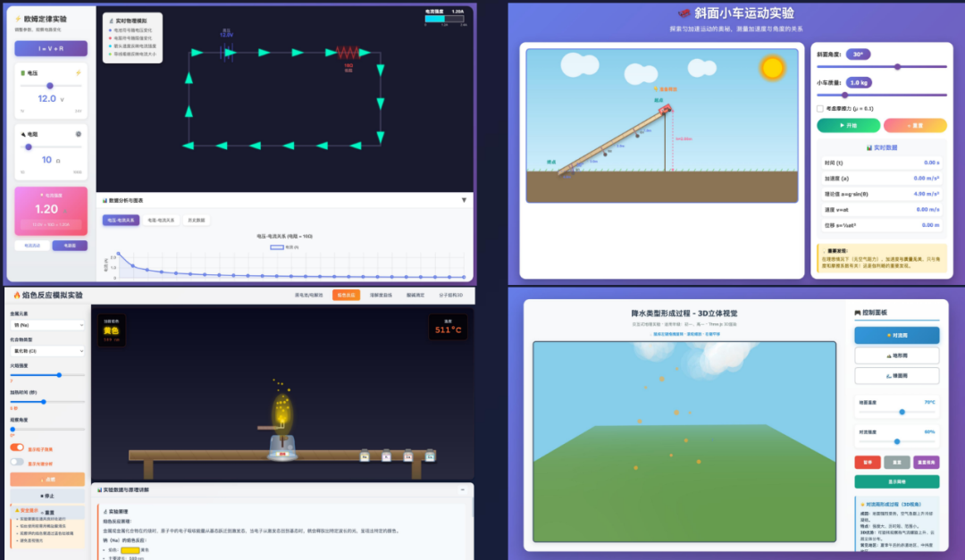Screen dimensions: 965x560
Task: Click the 电阻 slider showing 10 Ω
Action: pos(51,147)
